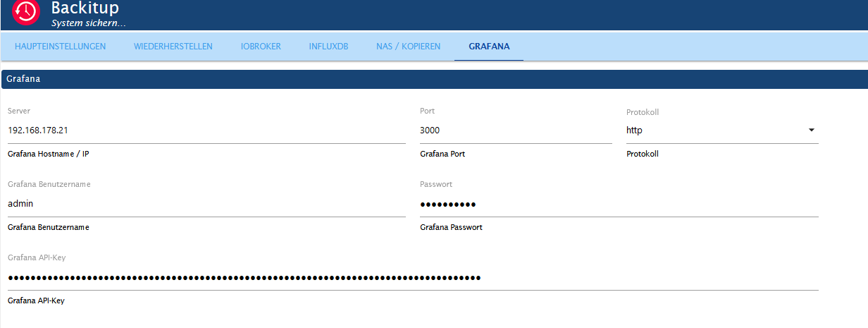The width and height of the screenshot is (868, 328).
Task: Select the NAS / Kopieren tab
Action: coord(409,47)
